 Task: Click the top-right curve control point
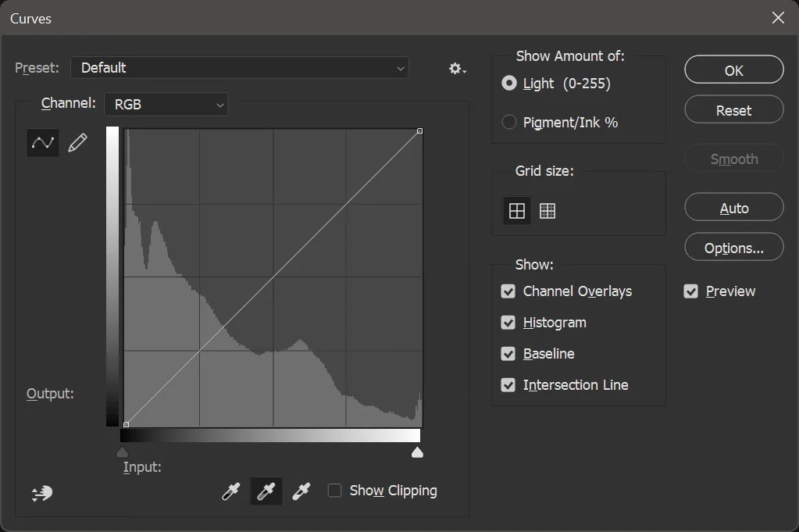click(420, 131)
